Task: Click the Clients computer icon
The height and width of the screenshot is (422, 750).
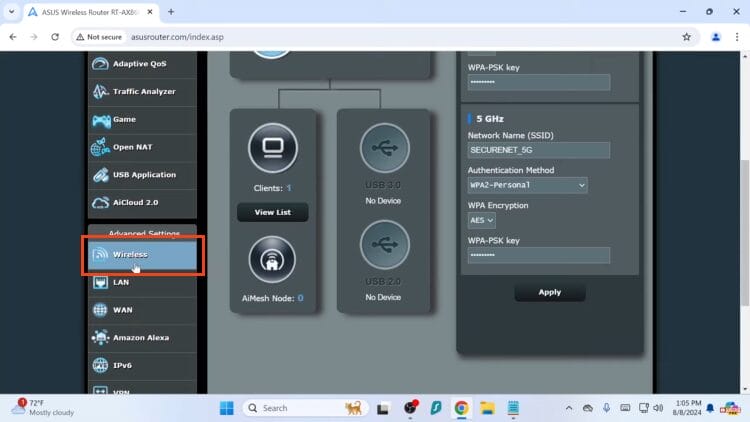Action: pyautogui.click(x=273, y=148)
